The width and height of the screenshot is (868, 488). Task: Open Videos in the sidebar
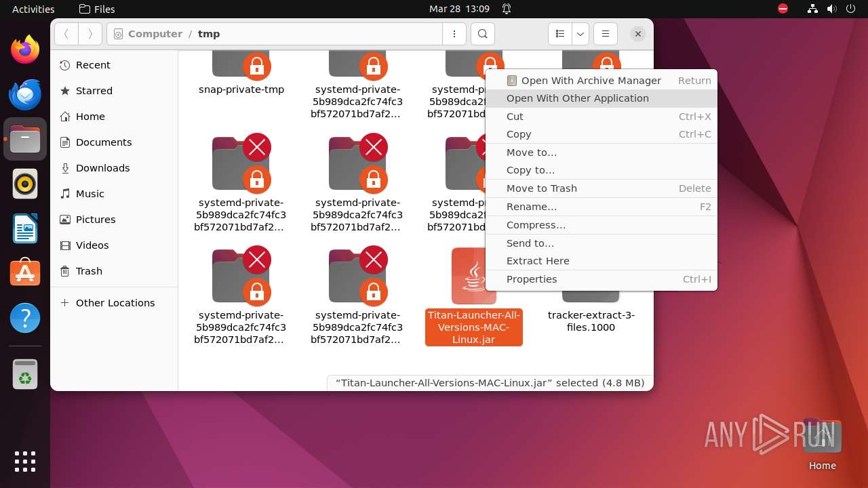click(x=114, y=245)
